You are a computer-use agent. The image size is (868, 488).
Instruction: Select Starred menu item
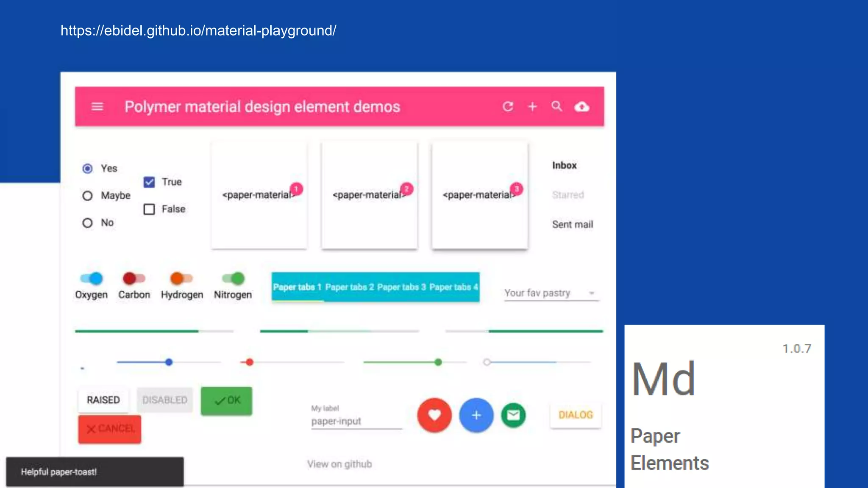tap(568, 195)
